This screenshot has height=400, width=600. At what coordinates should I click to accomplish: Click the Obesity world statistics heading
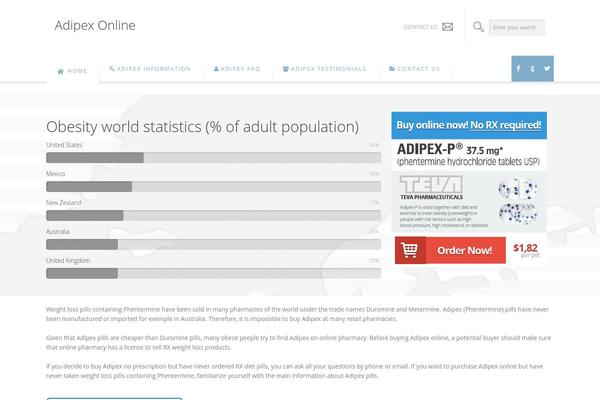tap(202, 127)
